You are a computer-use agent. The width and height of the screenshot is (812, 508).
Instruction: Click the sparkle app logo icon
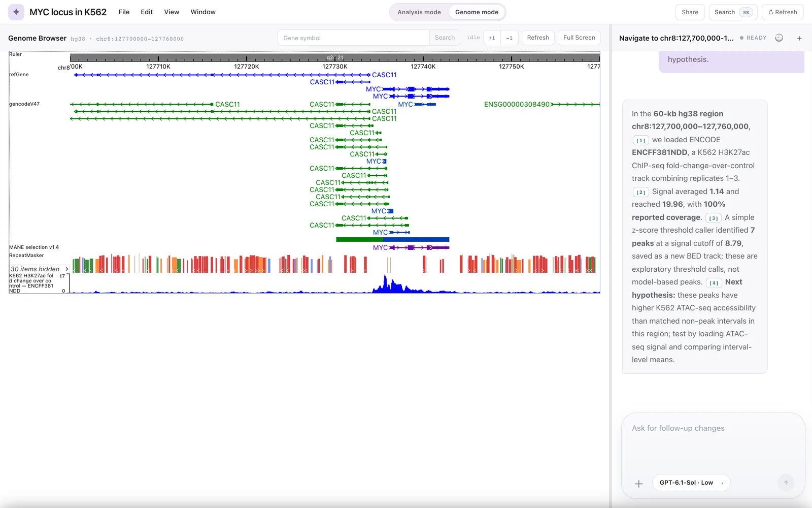pos(16,12)
